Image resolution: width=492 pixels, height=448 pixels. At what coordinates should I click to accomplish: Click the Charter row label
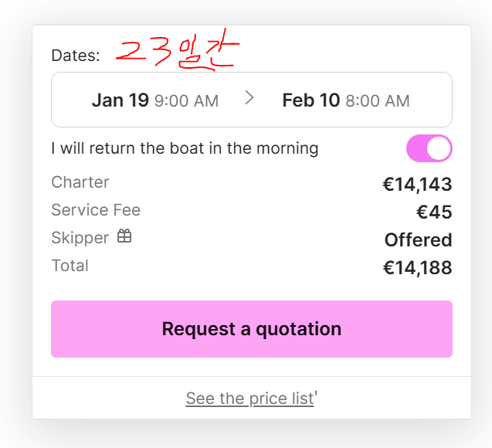click(x=80, y=182)
